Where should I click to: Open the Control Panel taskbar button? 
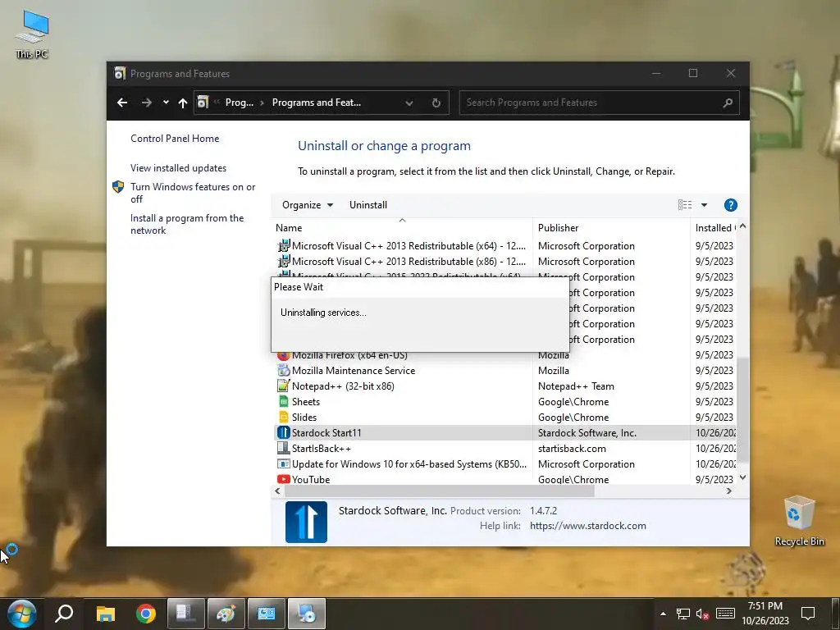[x=267, y=614]
